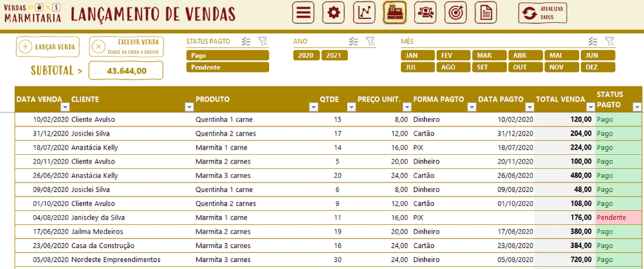Select the cash register sales icon
This screenshot has width=644, height=269.
point(395,13)
